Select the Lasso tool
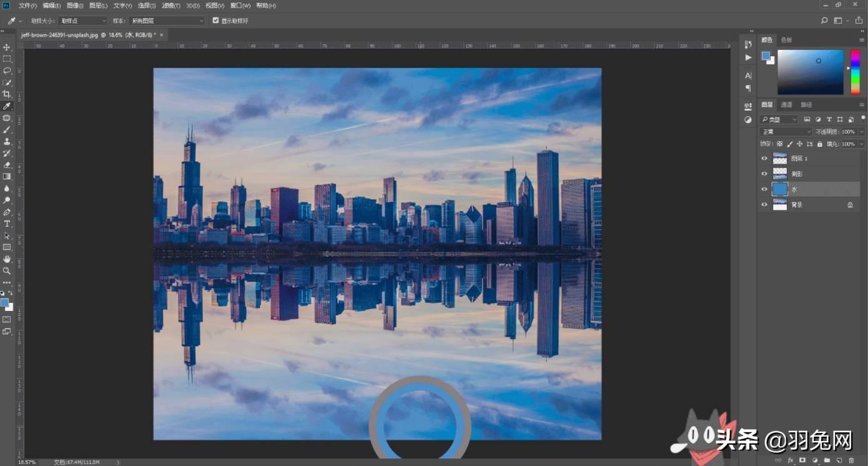The image size is (868, 466). 7,71
